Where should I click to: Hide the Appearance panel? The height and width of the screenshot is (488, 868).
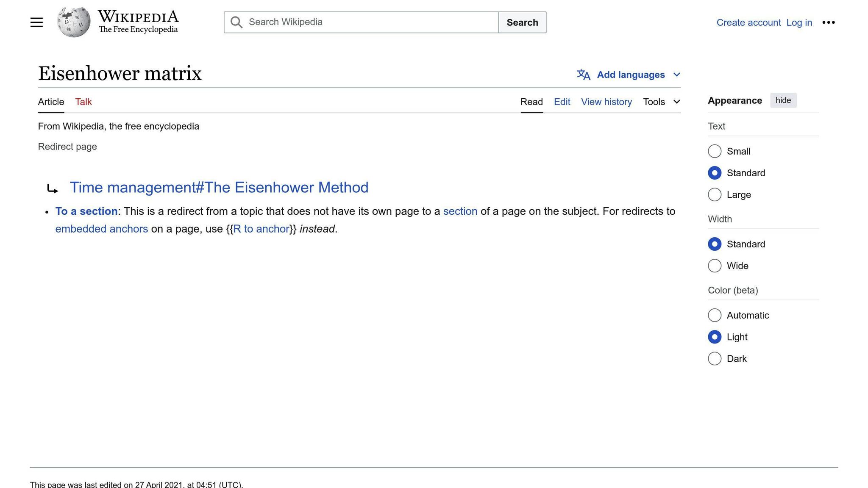[x=783, y=100]
